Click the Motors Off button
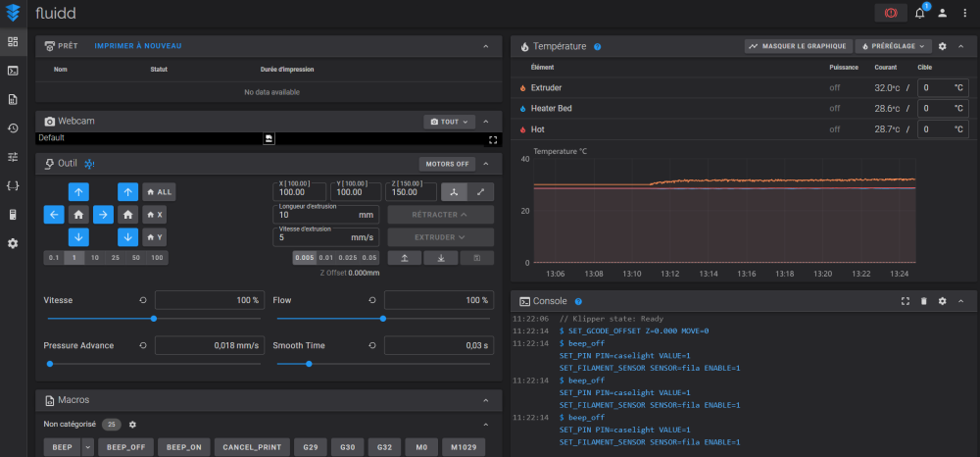This screenshot has height=457, width=980. (x=447, y=164)
